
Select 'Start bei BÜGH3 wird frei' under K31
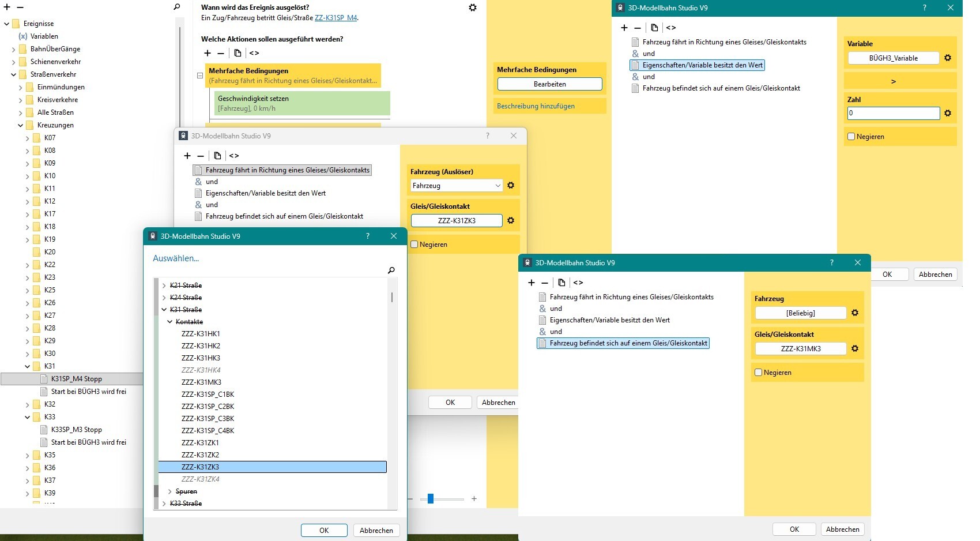click(x=88, y=392)
